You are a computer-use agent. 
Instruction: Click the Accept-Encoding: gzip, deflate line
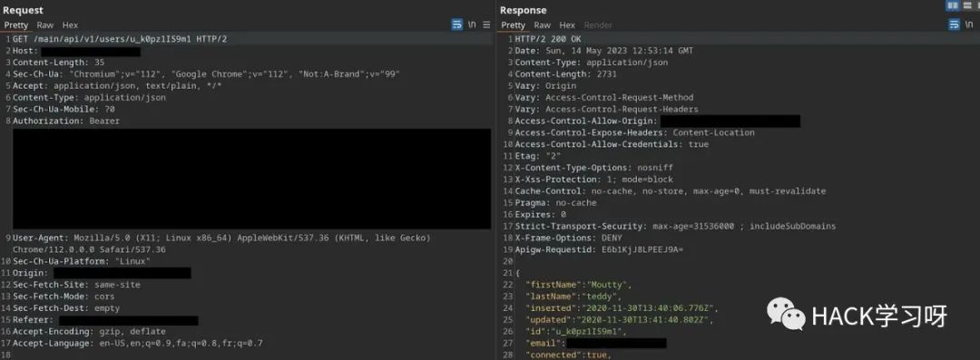(89, 331)
